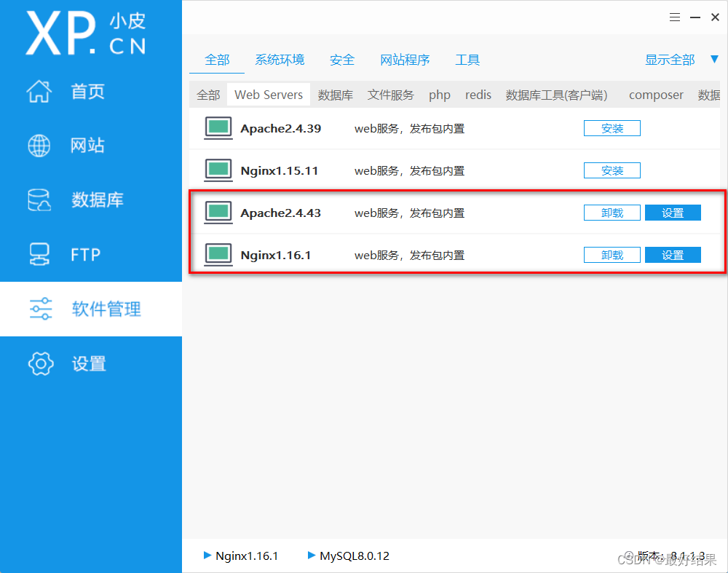
Task: Open the FTP section
Action: pos(85,254)
